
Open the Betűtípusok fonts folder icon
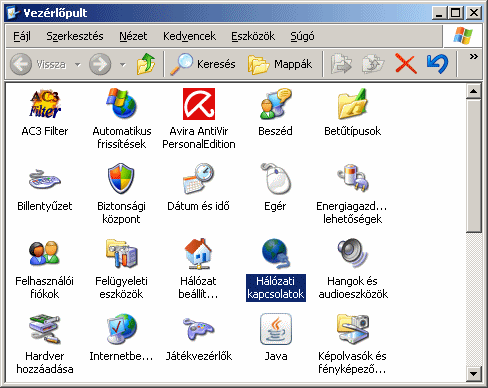click(353, 104)
